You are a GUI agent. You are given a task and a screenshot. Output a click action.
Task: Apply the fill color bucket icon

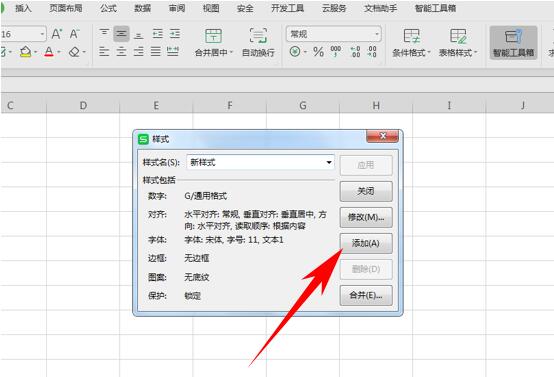25,52
